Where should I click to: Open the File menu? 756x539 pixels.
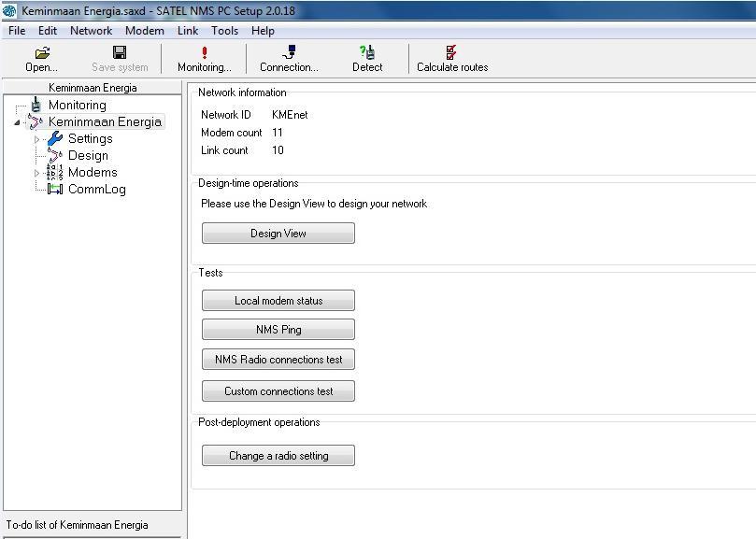point(17,31)
